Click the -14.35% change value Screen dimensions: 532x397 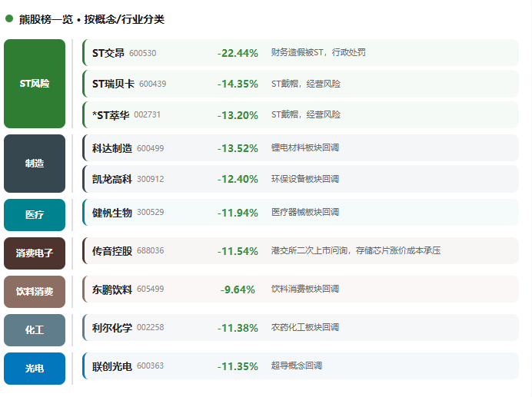pyautogui.click(x=238, y=84)
